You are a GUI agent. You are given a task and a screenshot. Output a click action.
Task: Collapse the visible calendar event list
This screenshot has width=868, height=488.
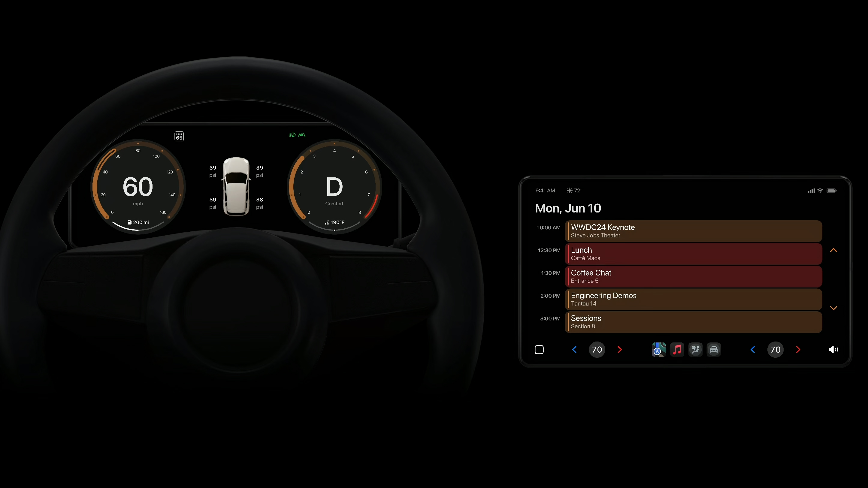pyautogui.click(x=833, y=250)
